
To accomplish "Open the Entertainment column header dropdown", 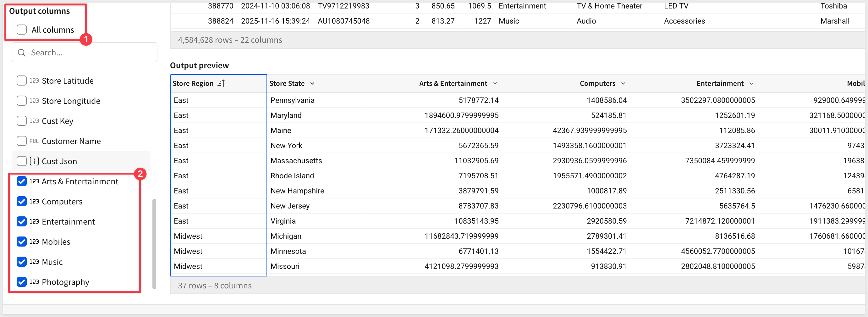I will pyautogui.click(x=751, y=83).
